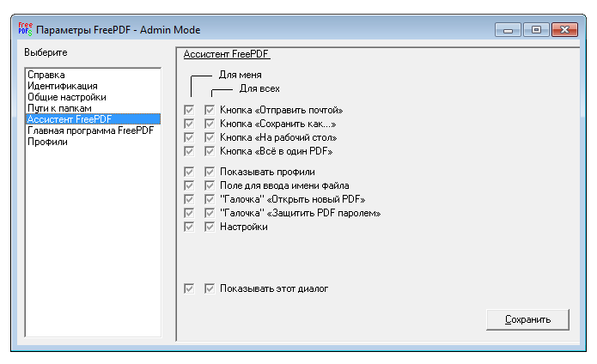The height and width of the screenshot is (364, 597).
Task: Open Главная программа FreePDF section
Action: pos(90,130)
